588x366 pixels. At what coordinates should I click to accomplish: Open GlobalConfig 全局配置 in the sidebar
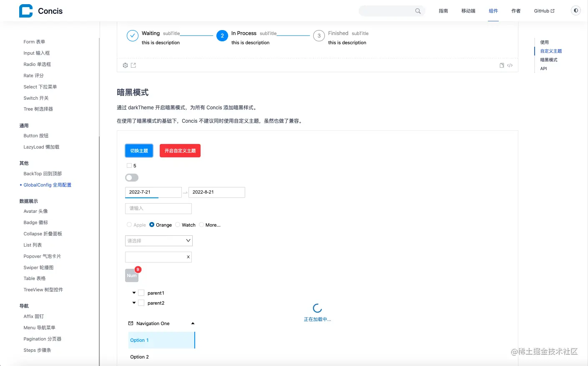(x=48, y=185)
